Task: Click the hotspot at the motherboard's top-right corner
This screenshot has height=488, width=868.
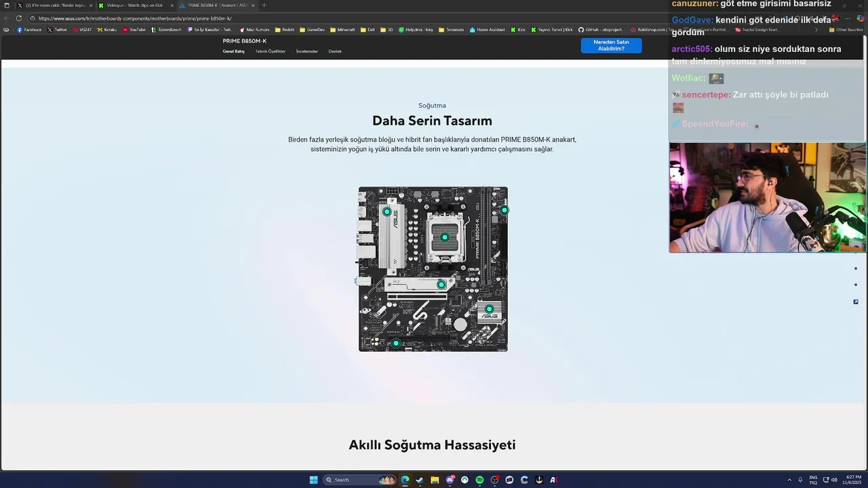Action: [505, 210]
